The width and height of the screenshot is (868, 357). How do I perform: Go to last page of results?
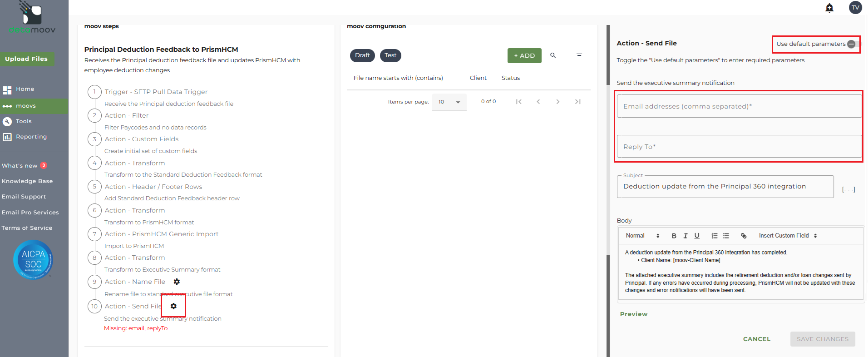[x=578, y=102]
